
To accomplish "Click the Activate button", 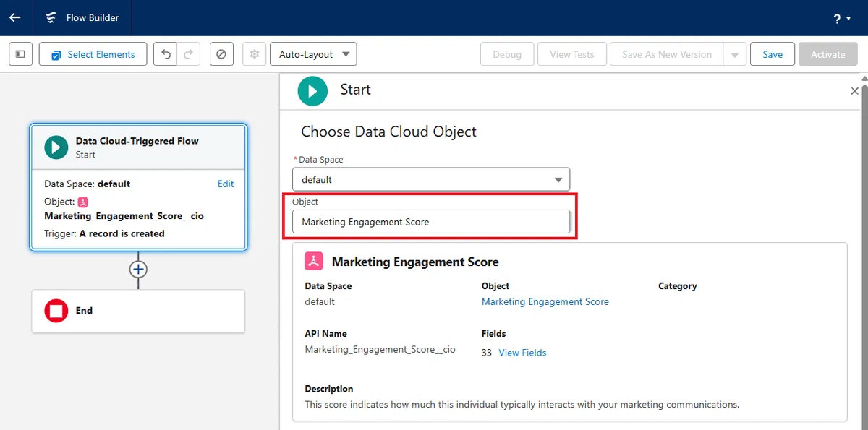I will click(828, 54).
